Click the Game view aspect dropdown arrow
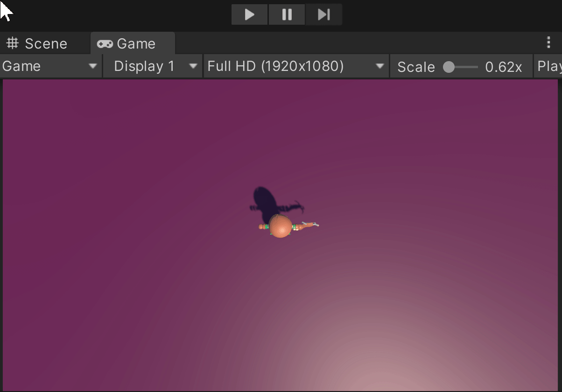This screenshot has width=562, height=392. [x=379, y=66]
